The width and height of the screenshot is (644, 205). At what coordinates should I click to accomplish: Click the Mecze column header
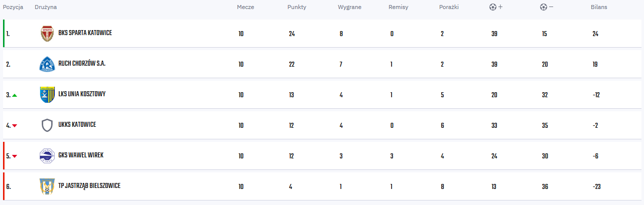[245, 8]
